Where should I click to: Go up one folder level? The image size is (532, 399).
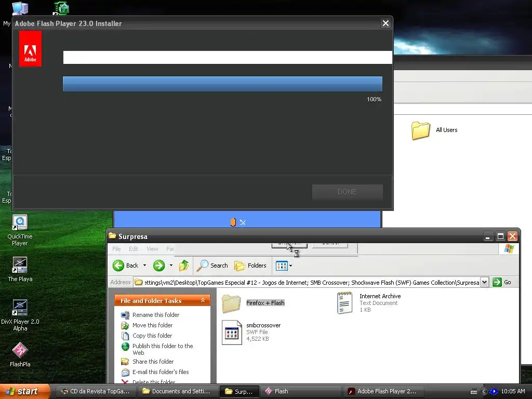coord(184,265)
